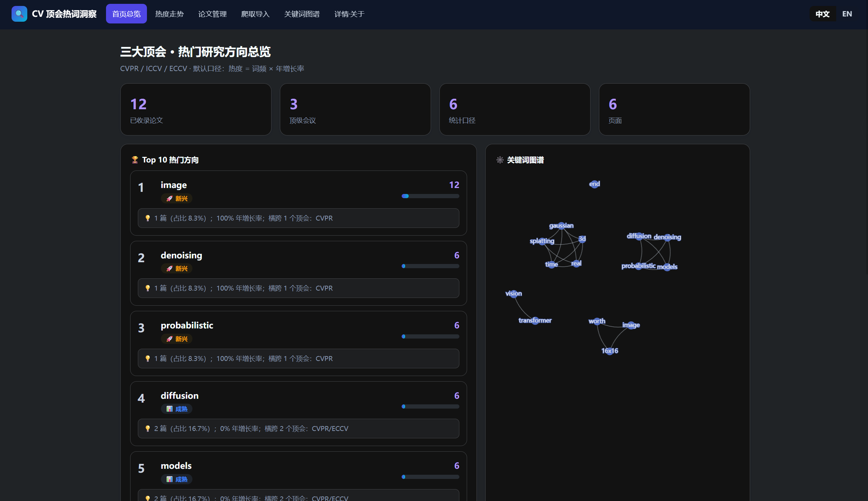Click the 新兴 badge under denoising
The height and width of the screenshot is (501, 868).
pyautogui.click(x=177, y=269)
